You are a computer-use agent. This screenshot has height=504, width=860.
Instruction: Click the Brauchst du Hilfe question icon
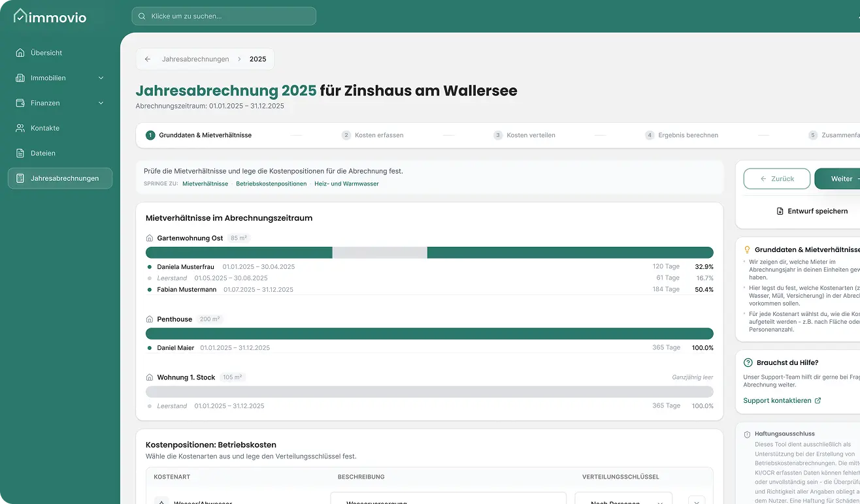748,363
